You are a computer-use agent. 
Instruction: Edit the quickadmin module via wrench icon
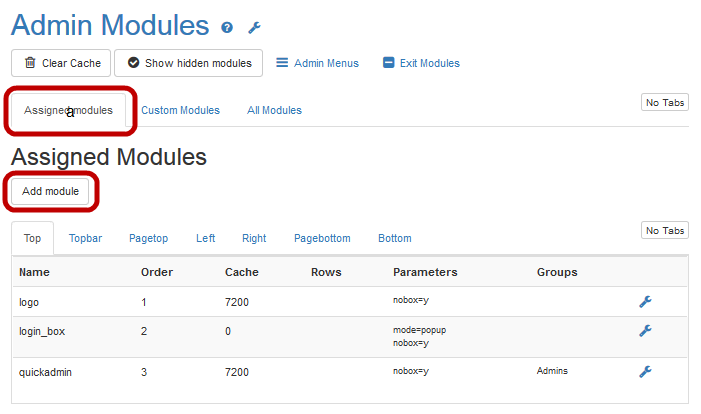point(645,371)
